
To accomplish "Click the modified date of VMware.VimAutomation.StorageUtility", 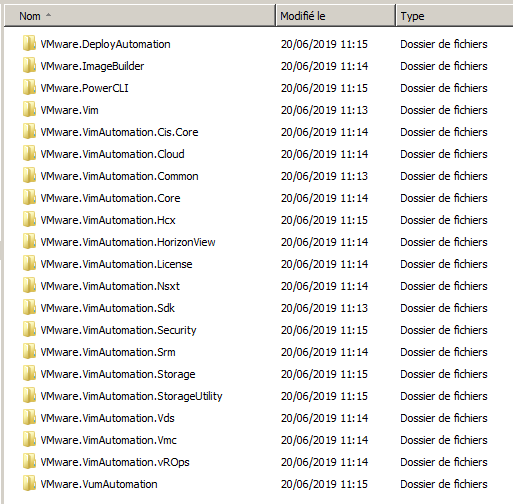I will (324, 396).
